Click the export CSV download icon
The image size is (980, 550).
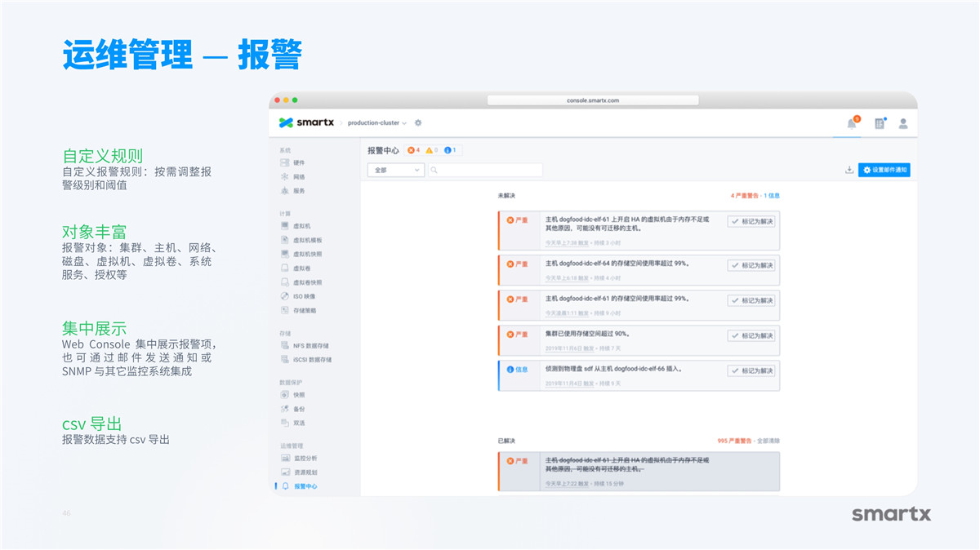[849, 170]
